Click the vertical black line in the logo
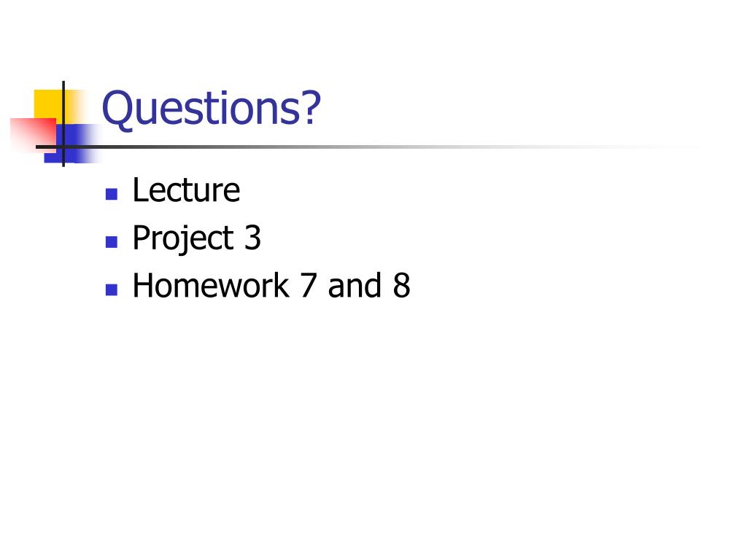 coord(63,124)
